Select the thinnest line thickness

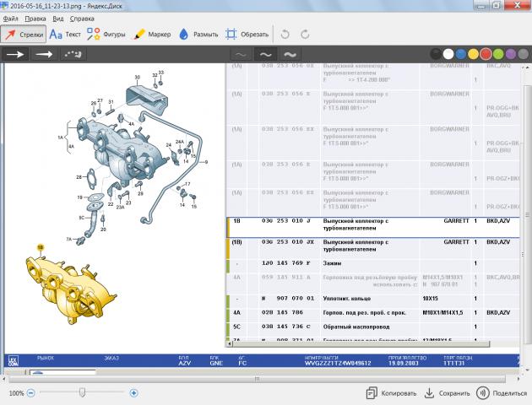[x=241, y=54]
